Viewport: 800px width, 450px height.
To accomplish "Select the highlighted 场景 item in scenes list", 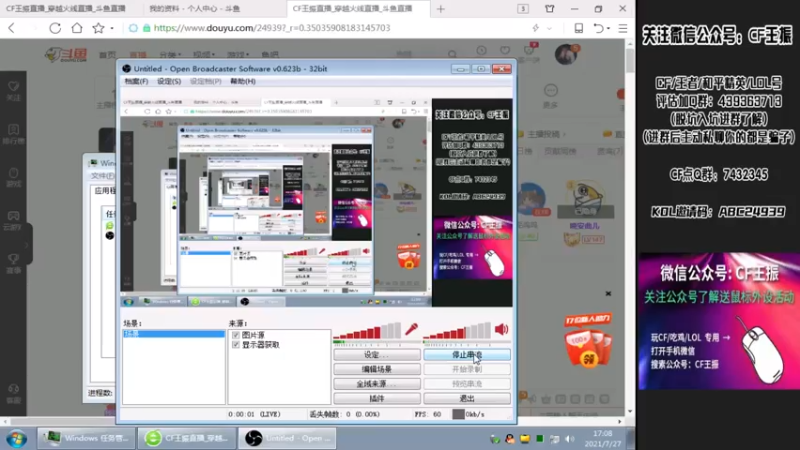I will pos(174,334).
